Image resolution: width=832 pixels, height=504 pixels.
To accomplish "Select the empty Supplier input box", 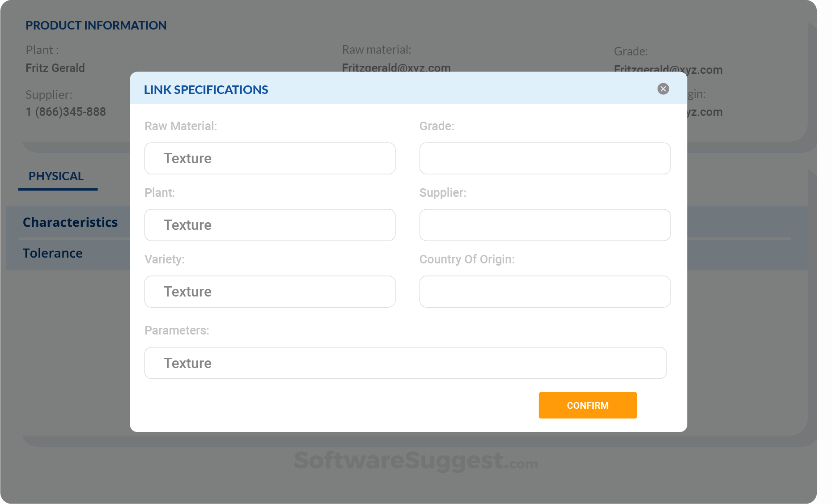I will [544, 225].
